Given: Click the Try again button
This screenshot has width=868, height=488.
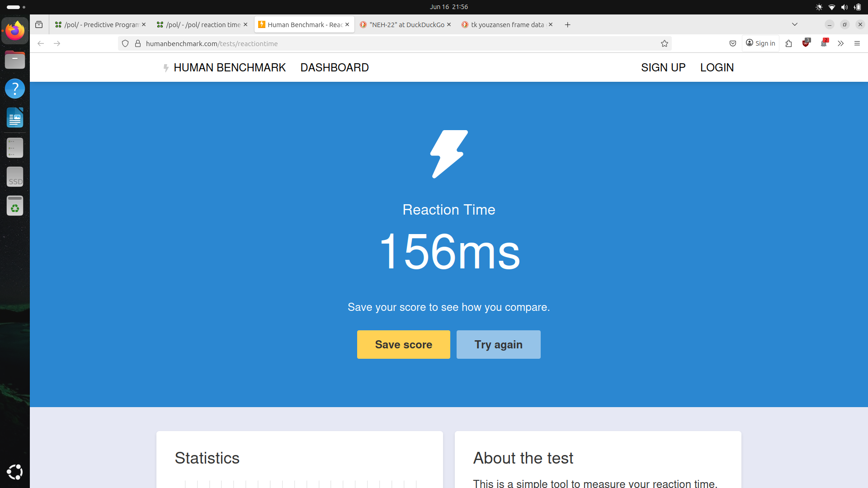Looking at the screenshot, I should pyautogui.click(x=498, y=344).
